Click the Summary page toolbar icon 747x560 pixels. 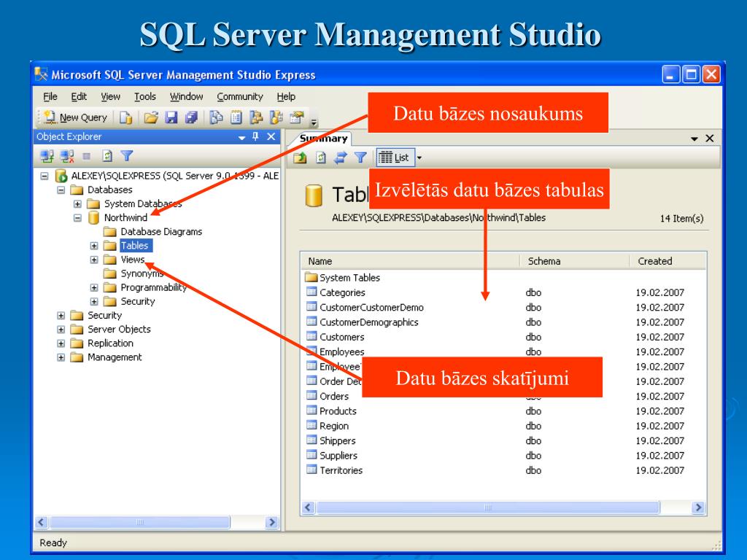(236, 117)
